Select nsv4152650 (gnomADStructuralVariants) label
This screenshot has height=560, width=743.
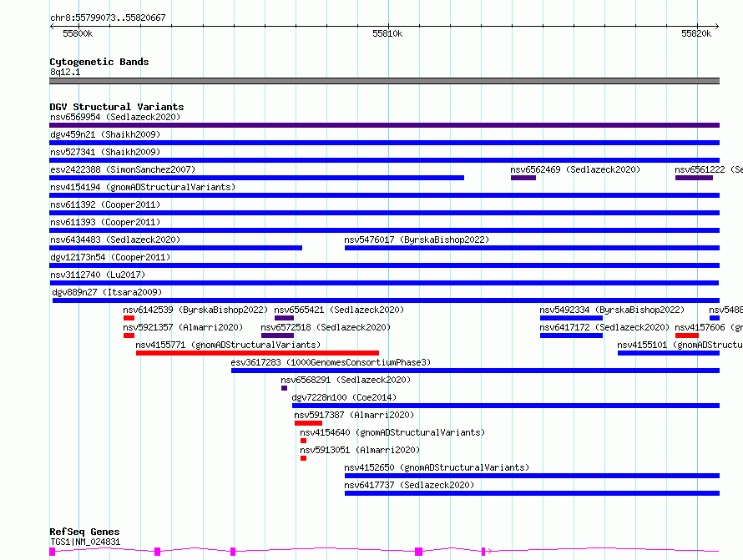click(437, 467)
